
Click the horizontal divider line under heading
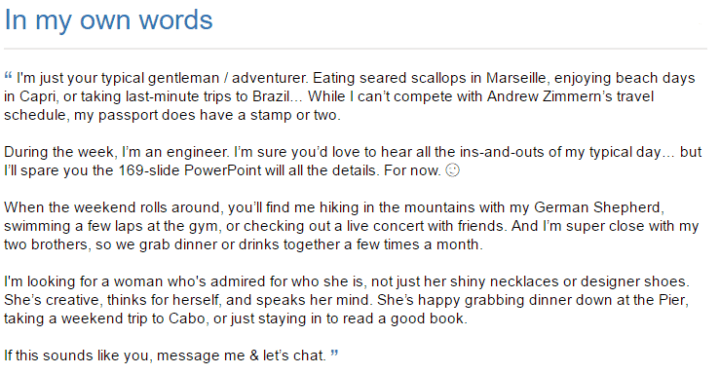pyautogui.click(x=355, y=48)
